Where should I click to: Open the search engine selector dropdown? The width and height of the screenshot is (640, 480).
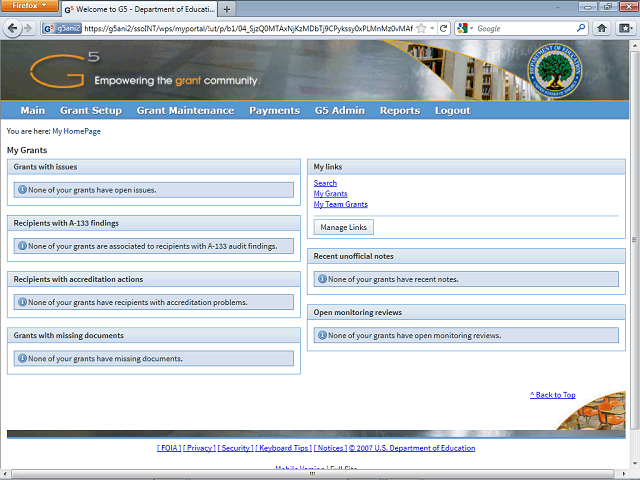tap(471, 29)
